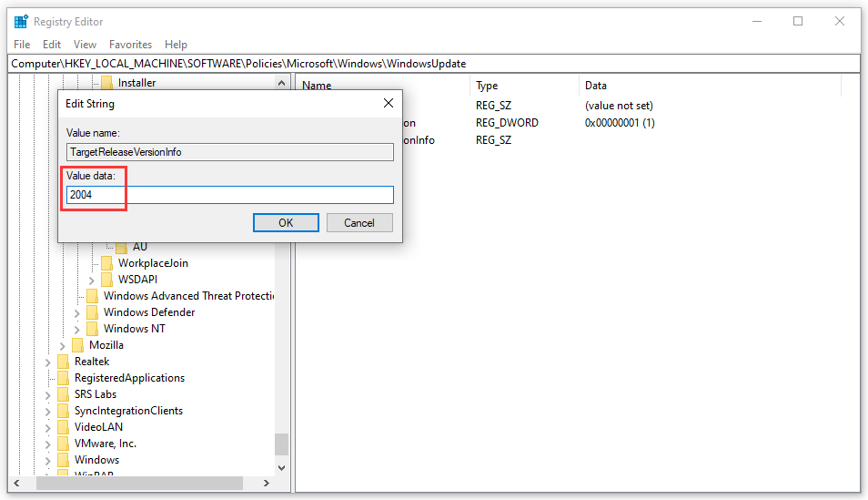868x500 pixels.
Task: Select the Installer folder icon
Action: pos(107,83)
